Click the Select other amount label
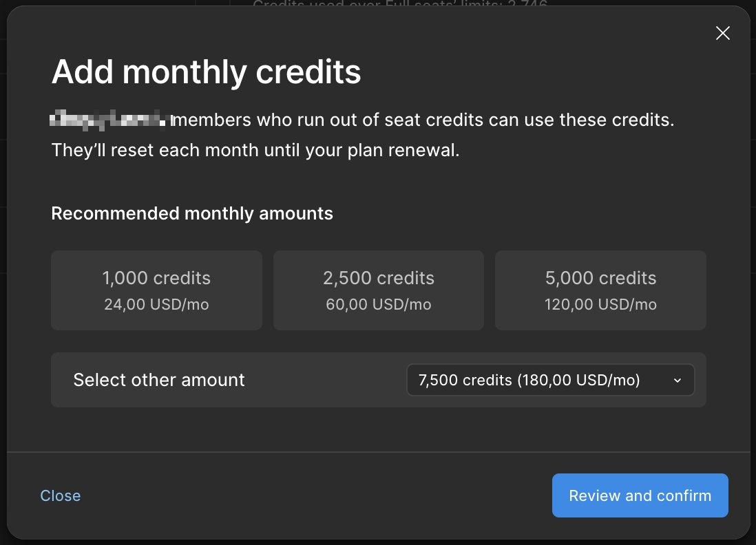This screenshot has height=545, width=756. tap(159, 380)
